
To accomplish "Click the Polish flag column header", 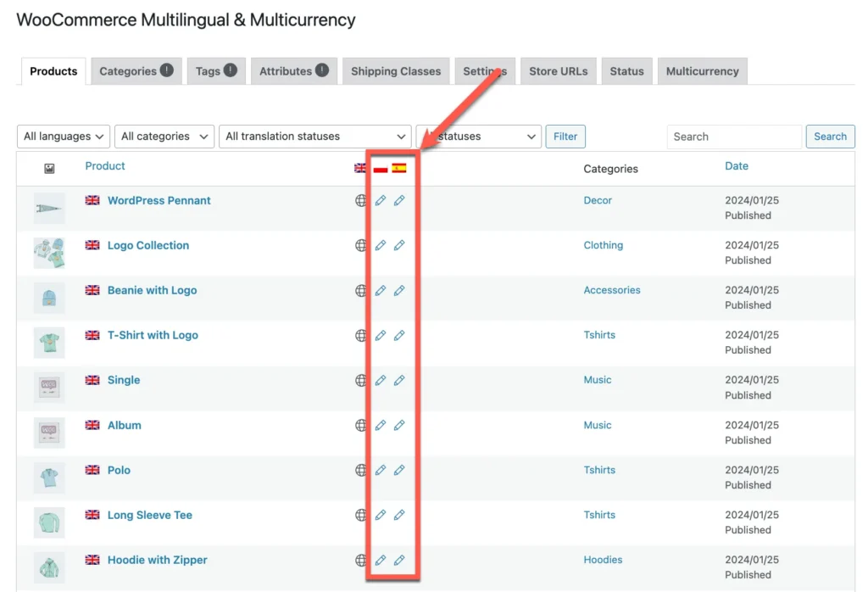I will tap(381, 167).
